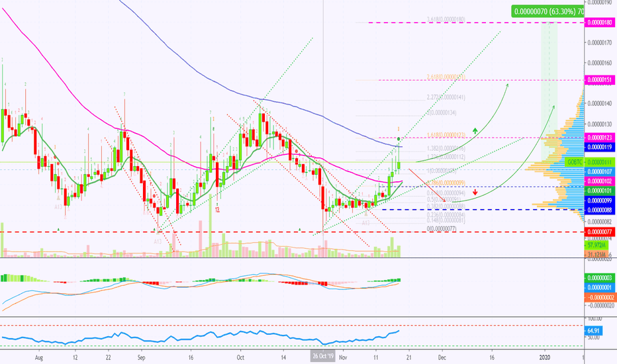This screenshot has width=617, height=364.
Task: Click the blue 0.00000099 price tag
Action: (x=600, y=201)
